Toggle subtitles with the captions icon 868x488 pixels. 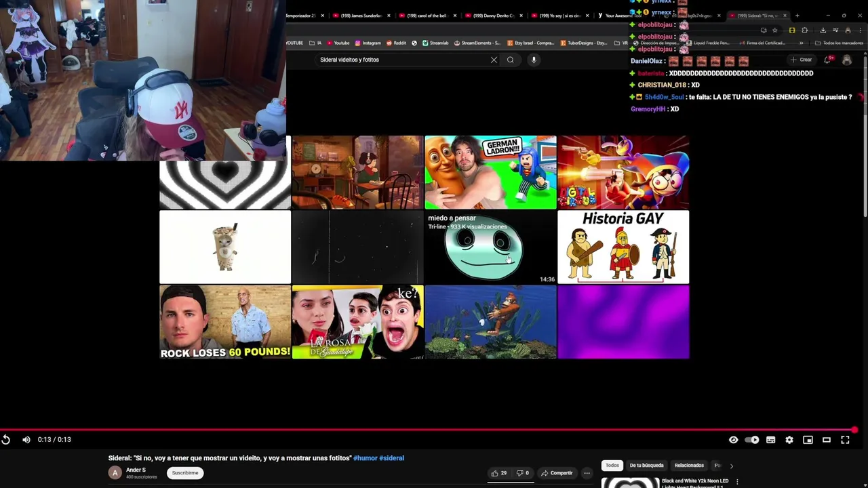point(771,440)
